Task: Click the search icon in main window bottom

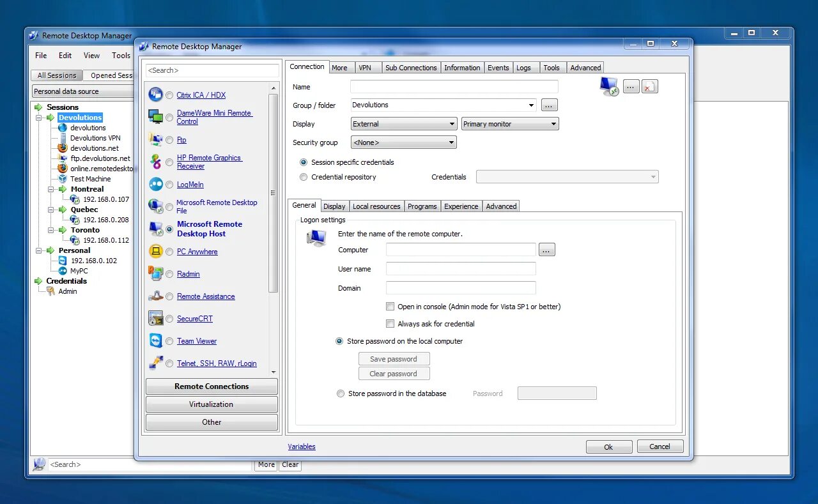Action: tap(40, 464)
